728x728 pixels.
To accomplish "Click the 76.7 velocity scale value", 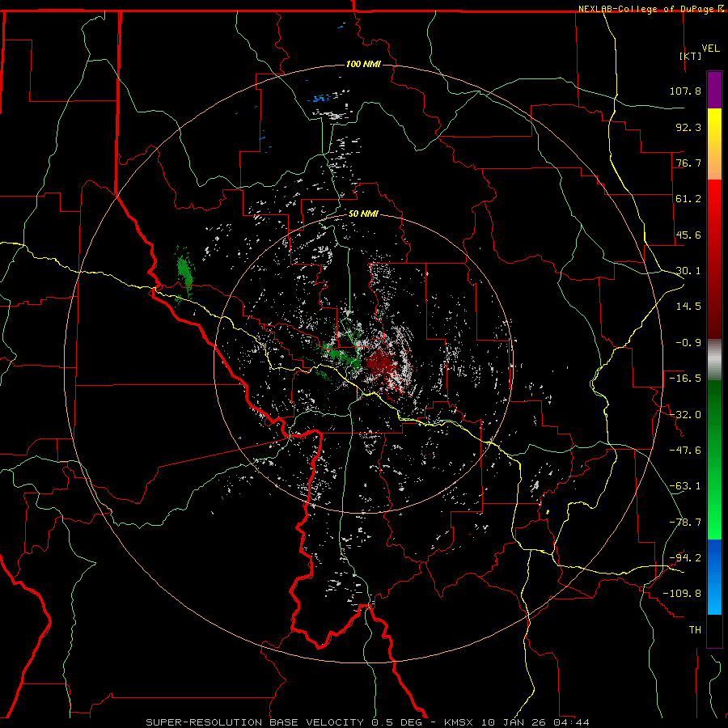I will tap(688, 163).
